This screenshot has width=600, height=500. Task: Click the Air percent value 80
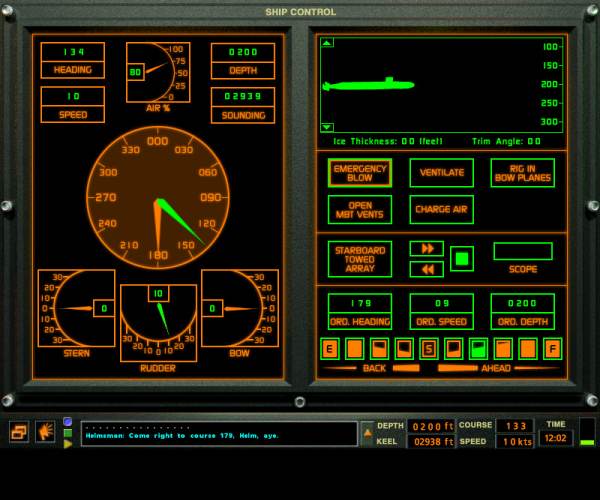pos(135,72)
